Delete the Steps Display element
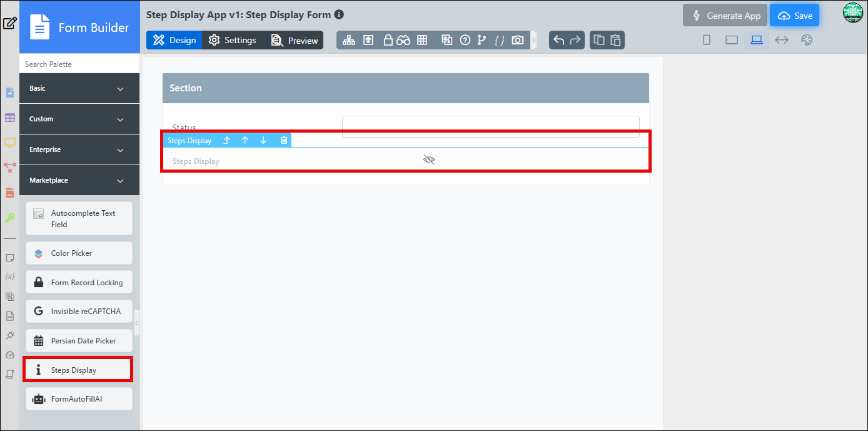Viewport: 868px width, 431px height. pos(284,140)
